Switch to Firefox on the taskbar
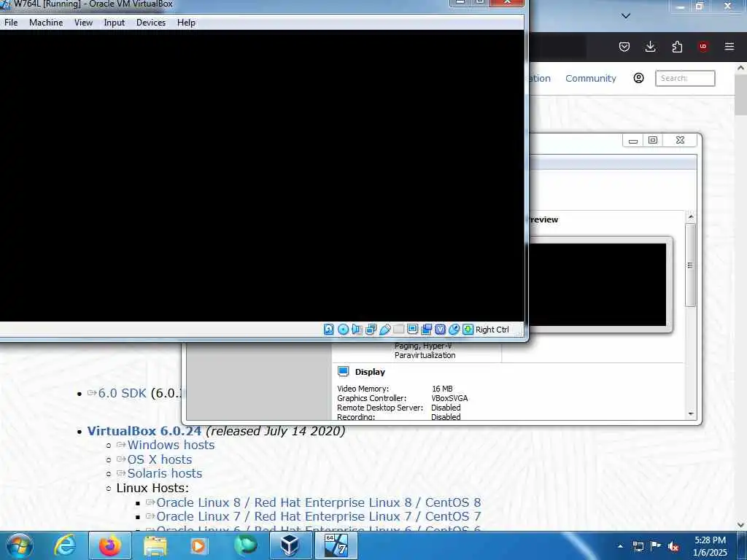This screenshot has height=560, width=747. pos(110,545)
